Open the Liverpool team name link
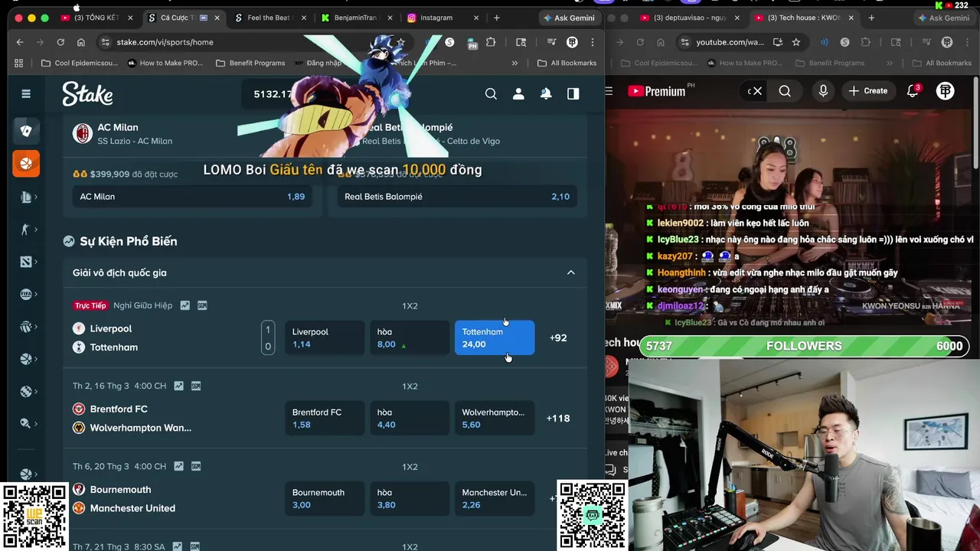 pos(111,328)
